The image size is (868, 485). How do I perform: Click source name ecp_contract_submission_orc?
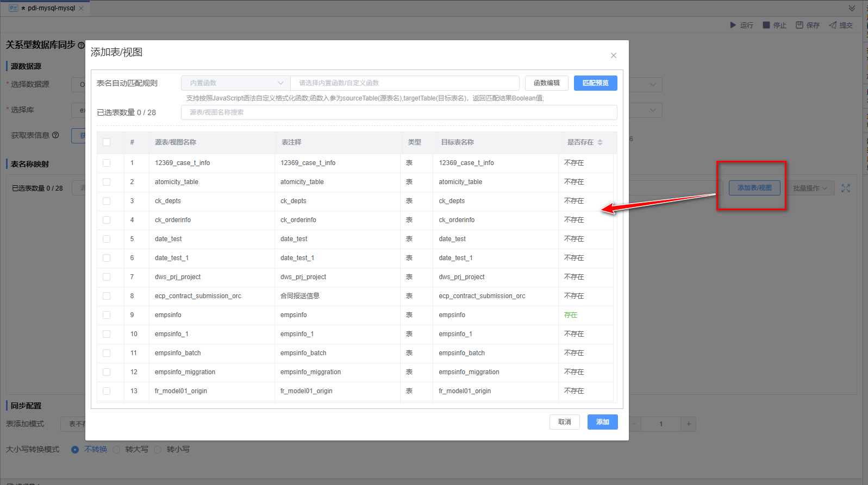(x=198, y=296)
